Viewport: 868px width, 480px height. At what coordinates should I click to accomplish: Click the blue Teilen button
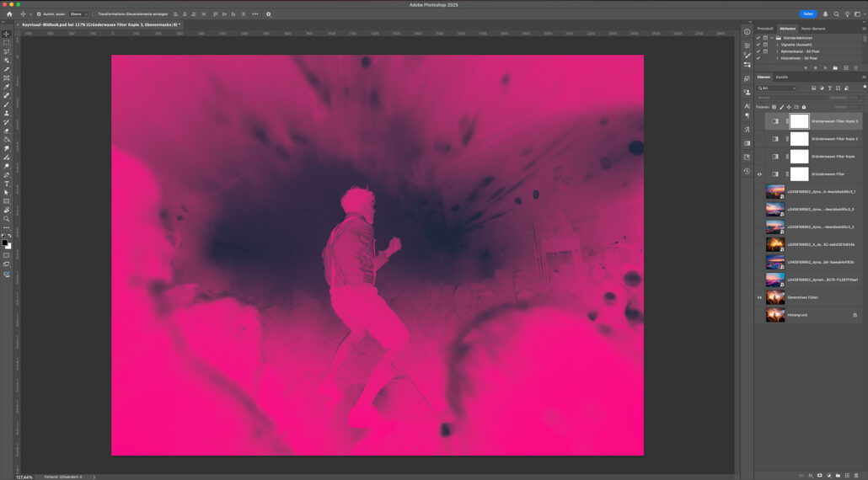tap(808, 14)
